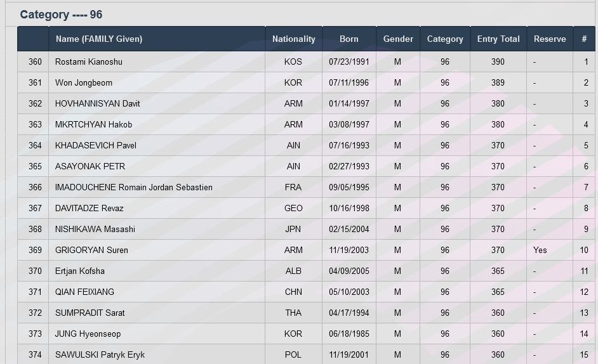Click on Won Jongbeom's name

click(x=84, y=83)
